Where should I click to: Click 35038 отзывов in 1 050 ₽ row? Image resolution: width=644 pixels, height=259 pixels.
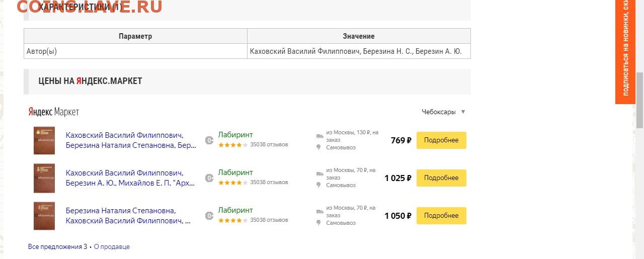click(x=269, y=220)
